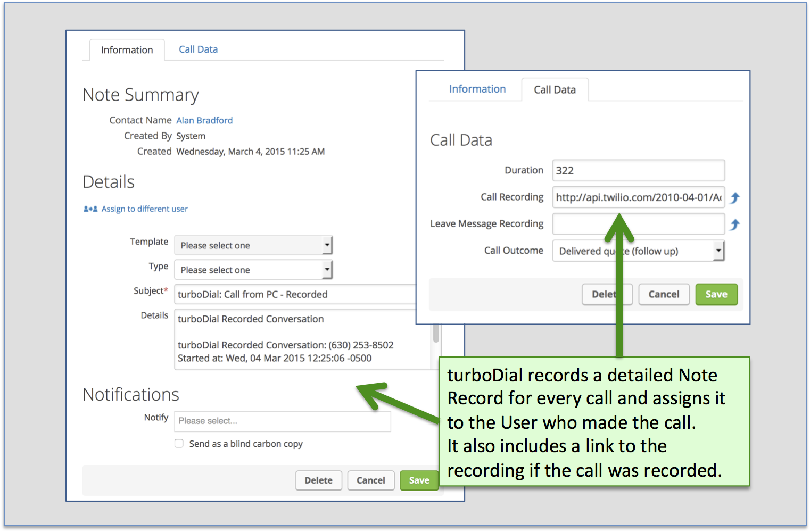
Task: Open Alan Bradford contact link
Action: click(x=204, y=120)
